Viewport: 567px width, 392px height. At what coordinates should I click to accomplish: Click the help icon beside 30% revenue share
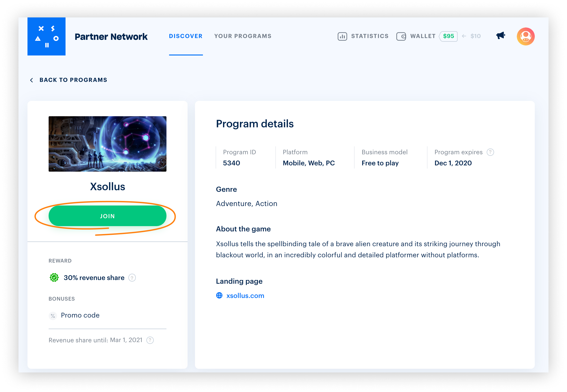coord(132,278)
